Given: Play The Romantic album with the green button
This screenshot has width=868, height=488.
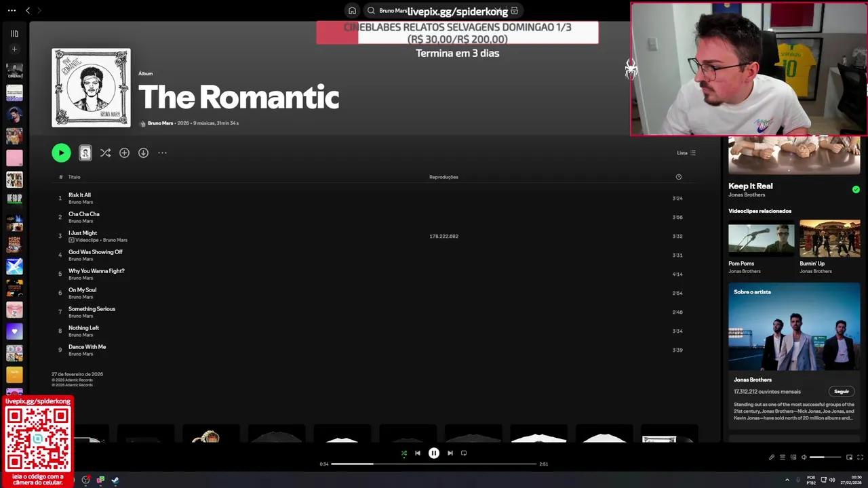Looking at the screenshot, I should tap(61, 153).
